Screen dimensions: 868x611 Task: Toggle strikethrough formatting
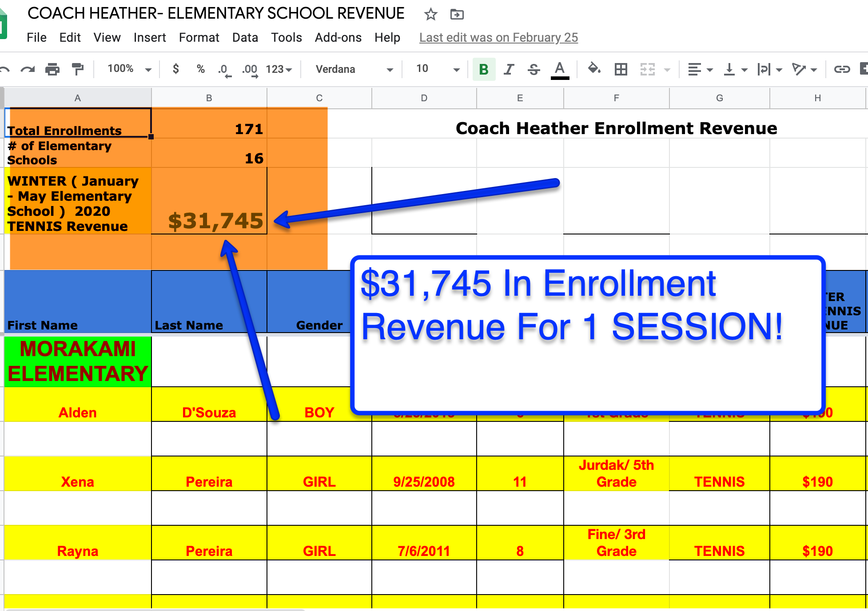tap(534, 69)
